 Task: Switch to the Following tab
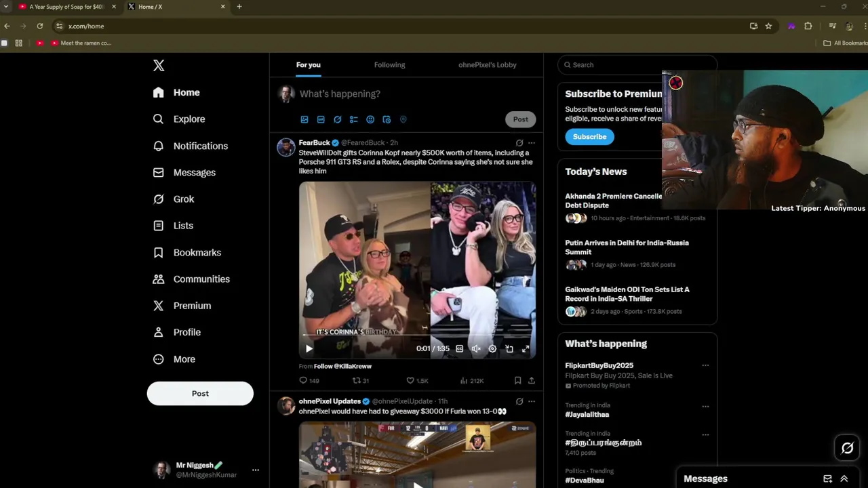(x=389, y=65)
